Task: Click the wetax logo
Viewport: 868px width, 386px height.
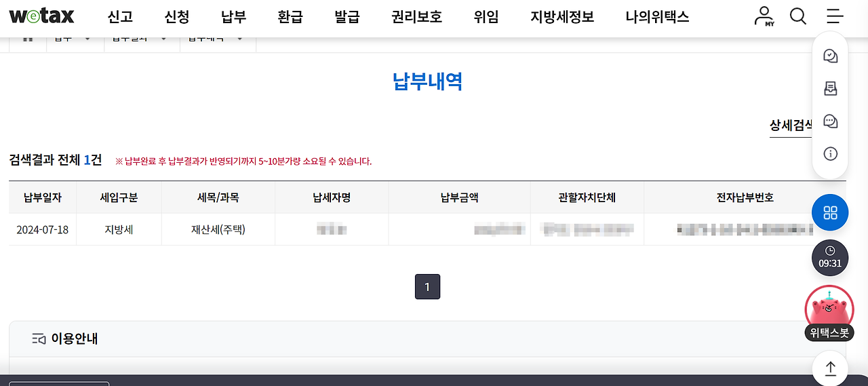Action: tap(42, 16)
